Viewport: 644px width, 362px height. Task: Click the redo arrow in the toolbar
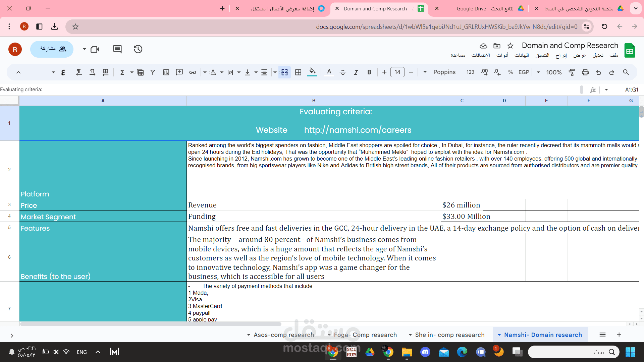click(x=612, y=72)
